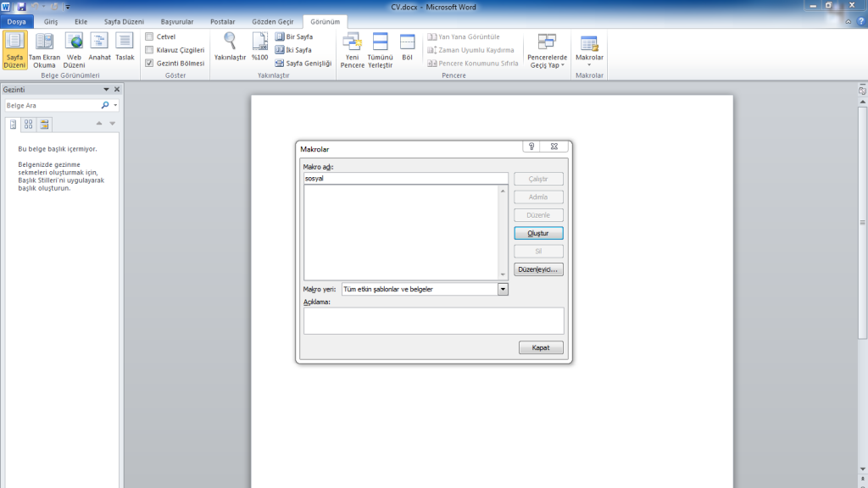This screenshot has height=488, width=868.
Task: Set zoom to %100
Action: [x=259, y=41]
